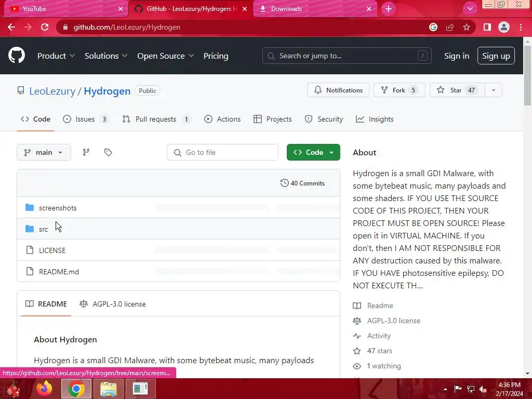This screenshot has height=399, width=532.
Task: Open Firefox from the taskbar
Action: click(44, 389)
